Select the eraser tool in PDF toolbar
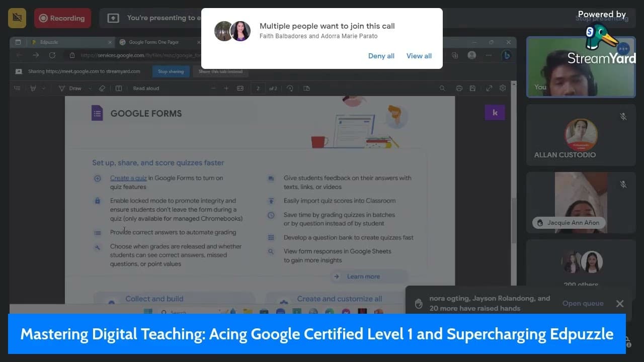This screenshot has width=644, height=362. pos(102,88)
